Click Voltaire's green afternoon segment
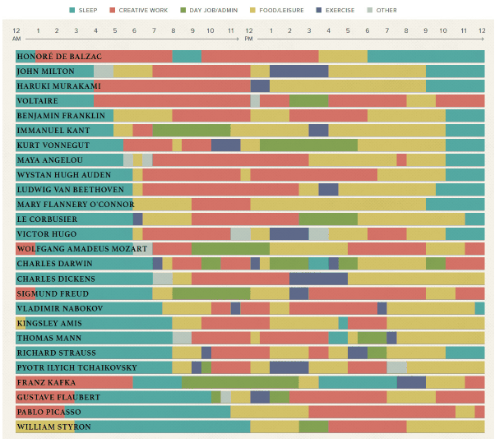 pos(309,101)
